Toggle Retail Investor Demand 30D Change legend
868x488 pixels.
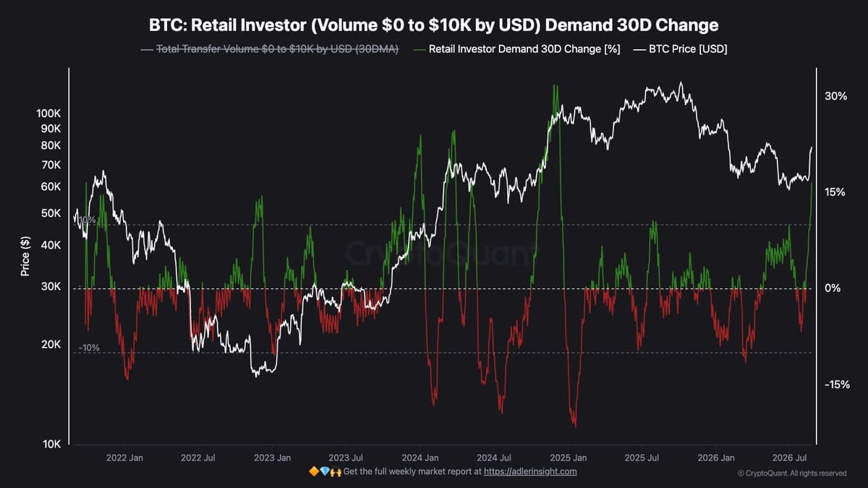(516, 49)
